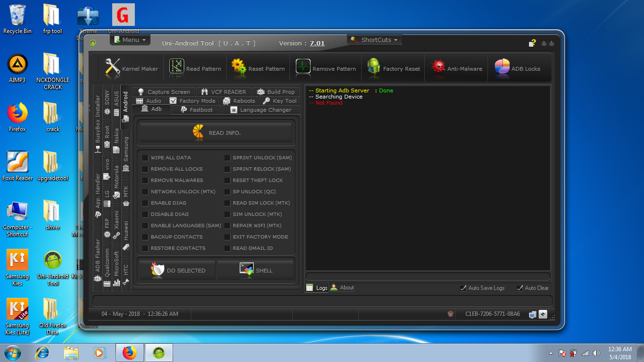Check the REMOVE ALL LOCKS option
This screenshot has height=362, width=644.
click(x=145, y=169)
